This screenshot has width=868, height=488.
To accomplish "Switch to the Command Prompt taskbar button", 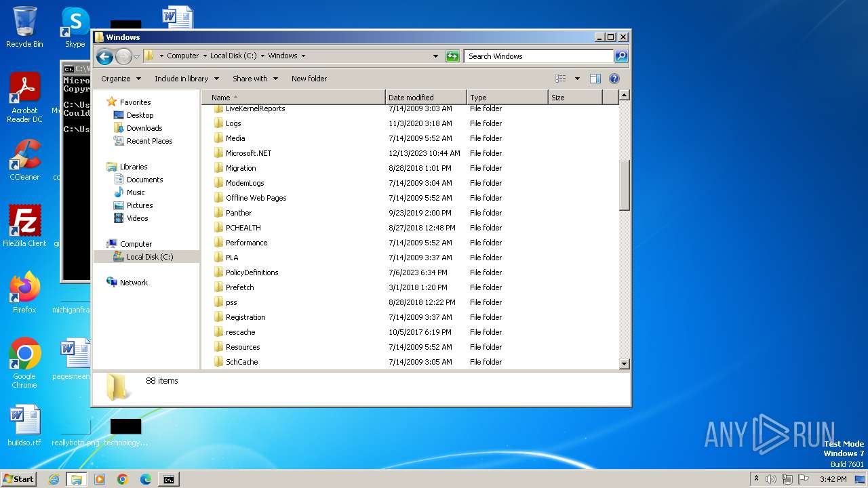I will [x=168, y=479].
